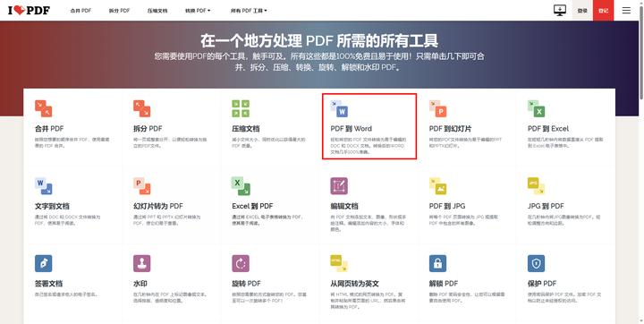Select the 从网页转为英文 HTML icon
This screenshot has width=644, height=324.
pyautogui.click(x=339, y=263)
